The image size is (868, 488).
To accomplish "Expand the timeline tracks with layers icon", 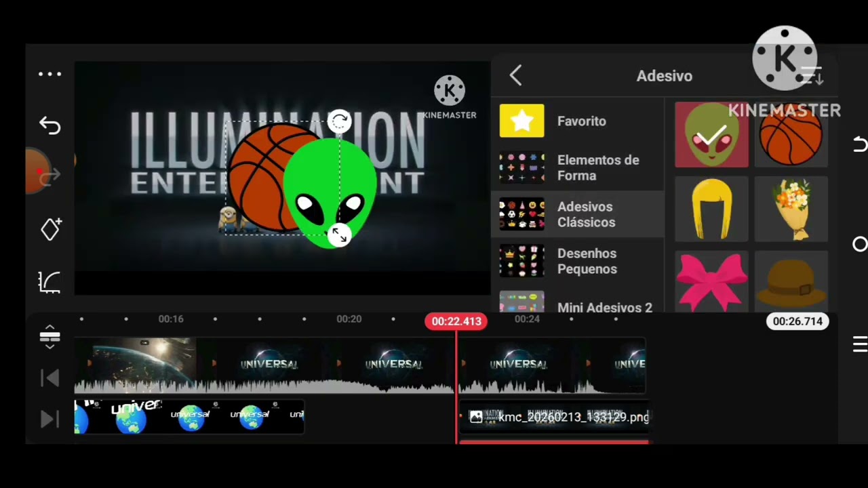I will pyautogui.click(x=50, y=336).
